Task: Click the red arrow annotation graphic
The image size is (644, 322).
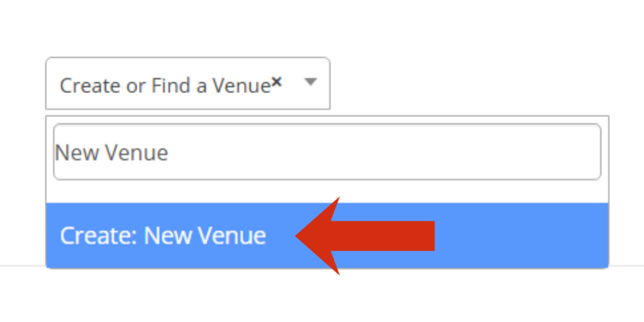Action: (365, 236)
